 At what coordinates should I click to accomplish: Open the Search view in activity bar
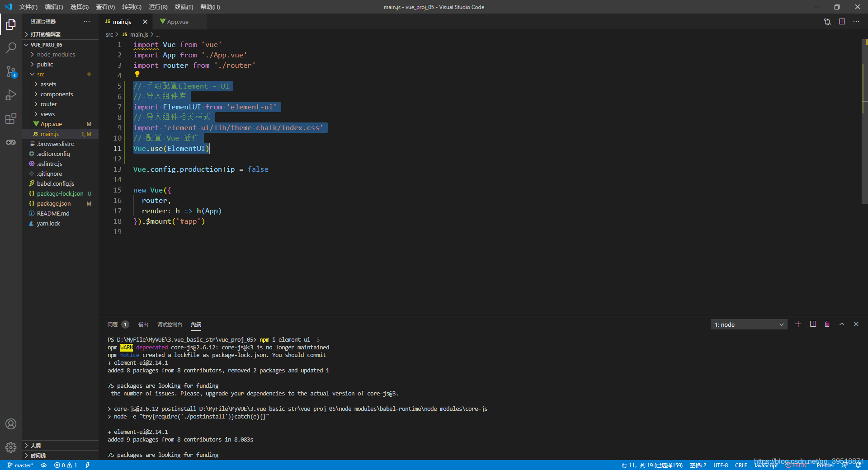[11, 47]
